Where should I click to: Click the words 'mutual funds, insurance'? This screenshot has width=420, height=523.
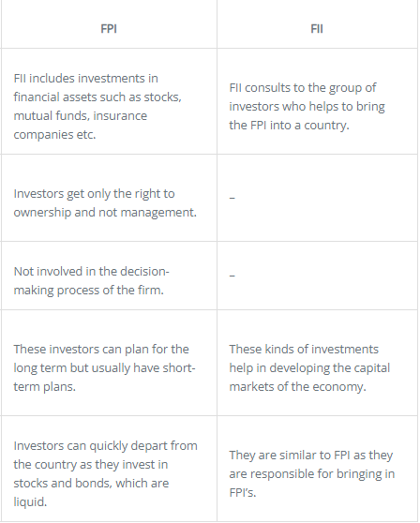coord(81,116)
